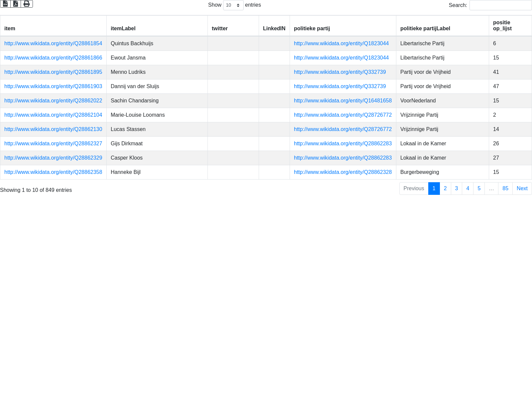Sort table by twitter column
Screen dimensions: 532x399
pyautogui.click(x=233, y=26)
